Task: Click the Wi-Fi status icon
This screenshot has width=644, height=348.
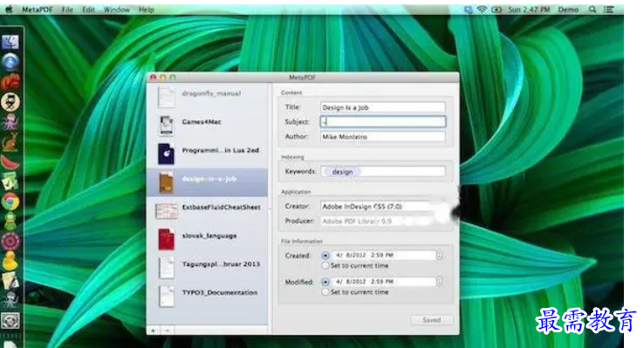Action: 483,10
